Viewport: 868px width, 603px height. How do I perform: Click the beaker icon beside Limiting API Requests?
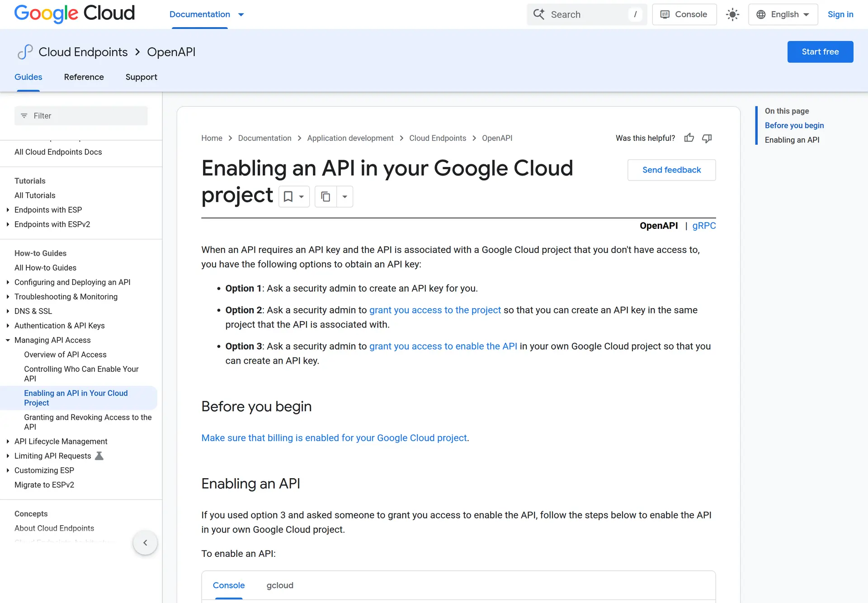[99, 456]
